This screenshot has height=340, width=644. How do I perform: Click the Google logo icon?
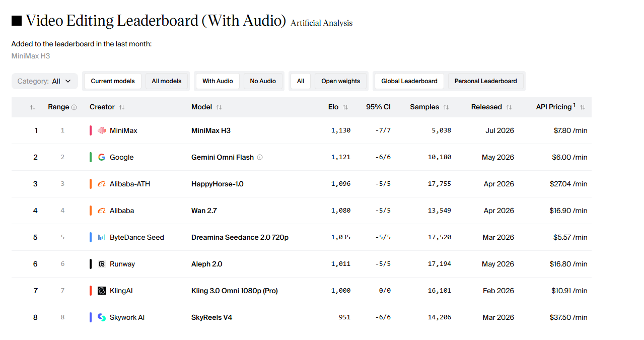click(102, 157)
